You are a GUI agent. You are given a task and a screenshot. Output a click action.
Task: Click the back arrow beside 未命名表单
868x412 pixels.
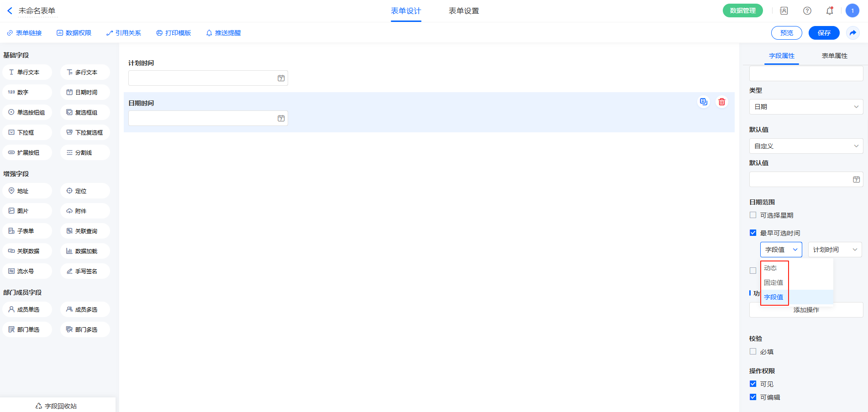[10, 10]
